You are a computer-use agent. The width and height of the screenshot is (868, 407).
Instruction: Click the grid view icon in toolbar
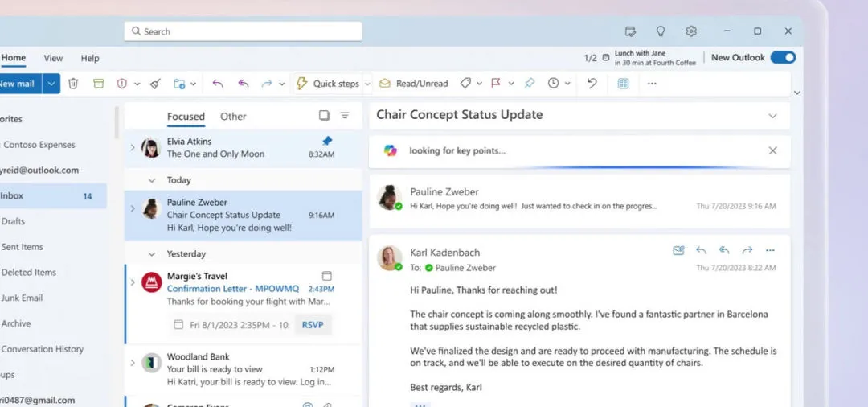tap(624, 84)
